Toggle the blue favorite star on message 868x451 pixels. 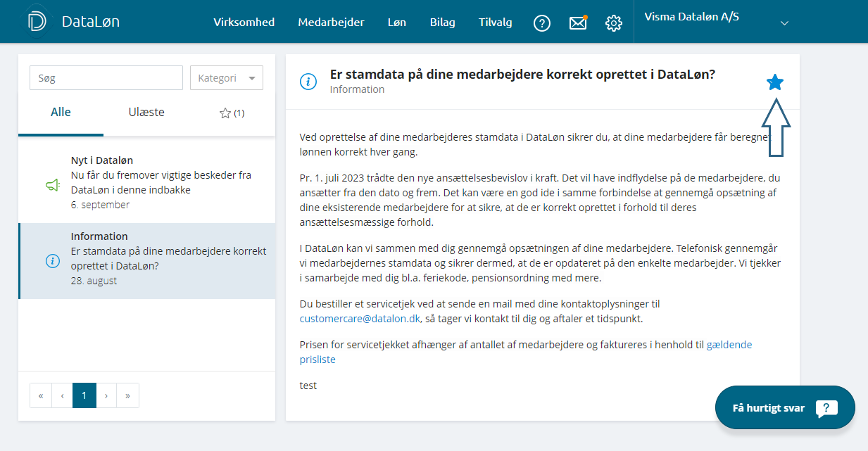[774, 82]
